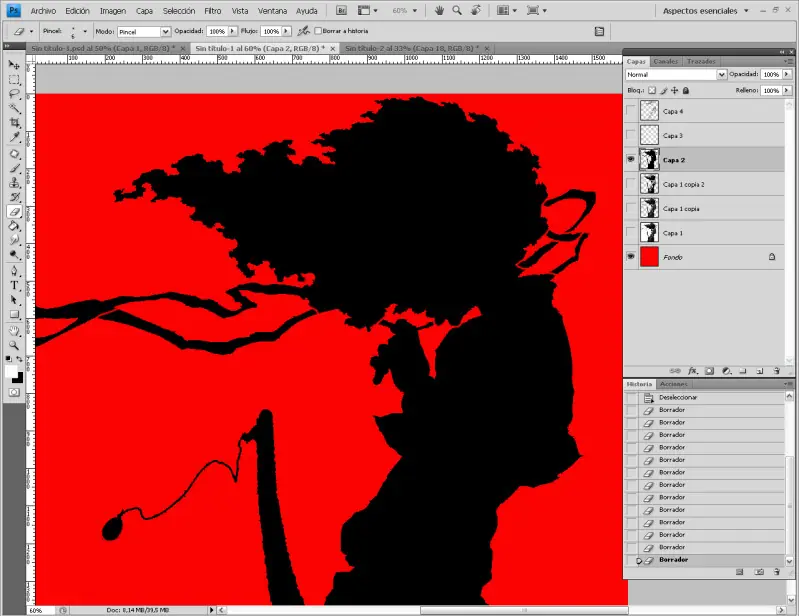Select the Magic Wand tool

point(14,108)
